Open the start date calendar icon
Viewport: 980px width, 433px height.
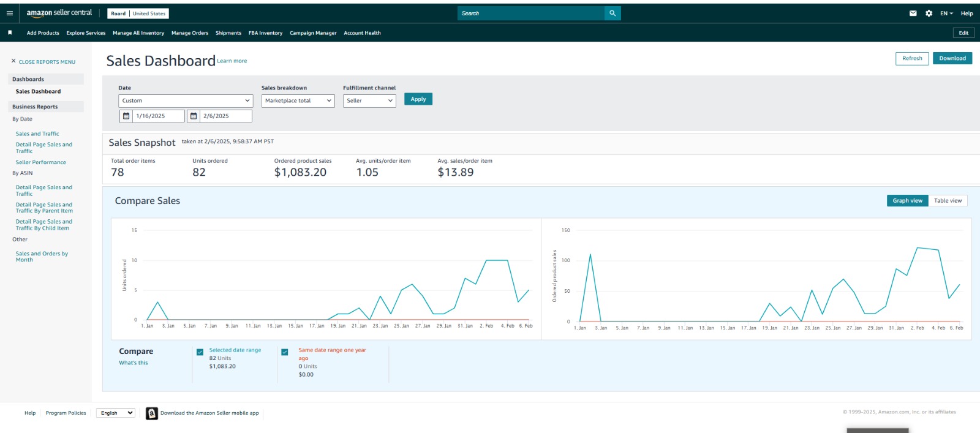tap(126, 116)
